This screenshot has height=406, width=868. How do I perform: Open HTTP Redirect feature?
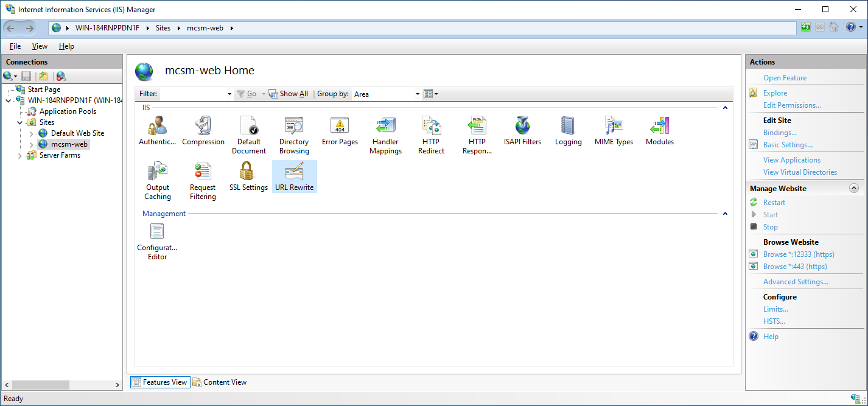[x=432, y=135]
